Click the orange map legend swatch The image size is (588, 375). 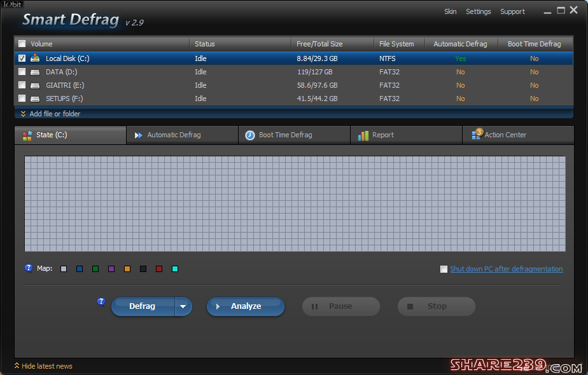tap(127, 269)
